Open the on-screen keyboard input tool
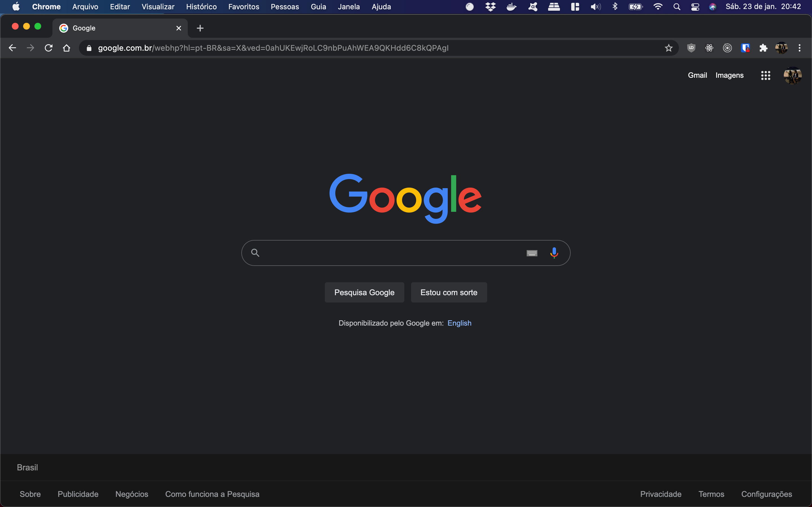This screenshot has width=812, height=507. coord(532,253)
